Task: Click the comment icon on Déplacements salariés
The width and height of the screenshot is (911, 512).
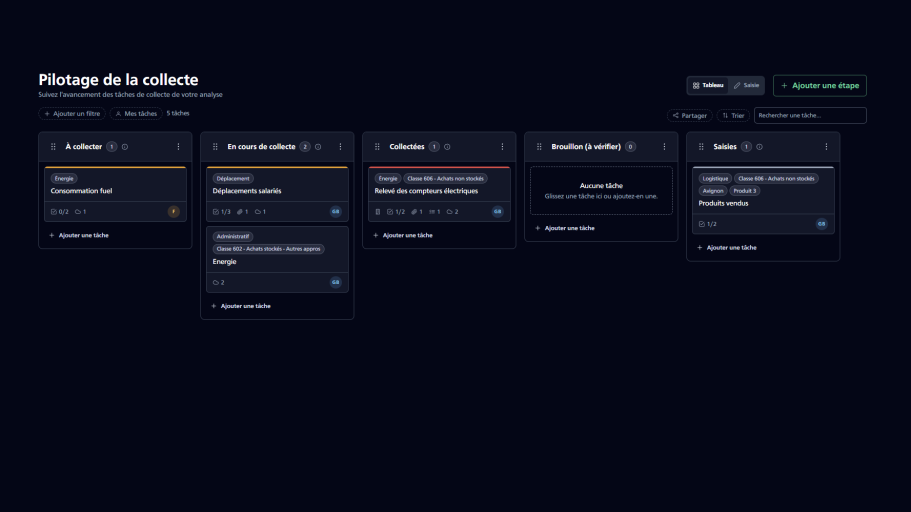Action: point(260,212)
